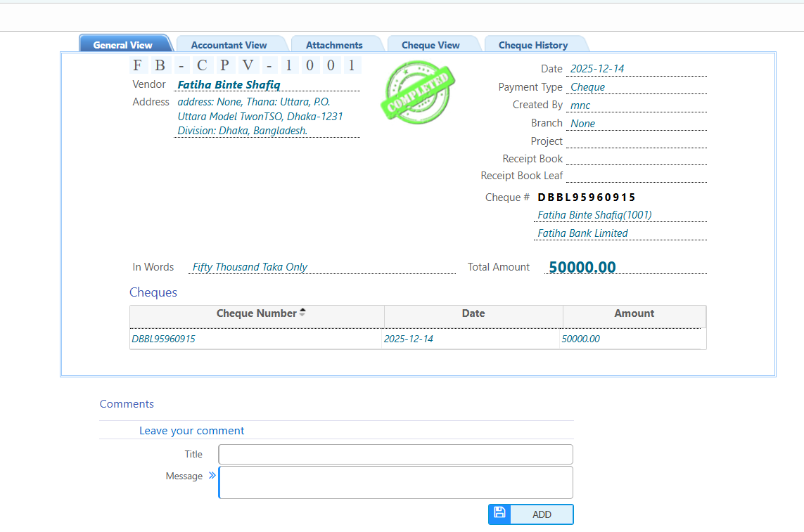Focus the comment Title input field
The width and height of the screenshot is (804, 532).
tap(395, 454)
